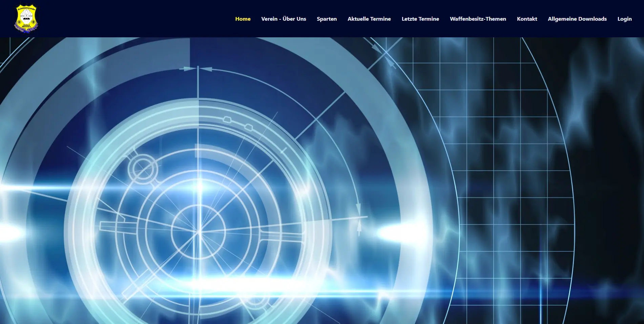
Task: Click the bright lens flare at the left edge
Action: coord(10,232)
